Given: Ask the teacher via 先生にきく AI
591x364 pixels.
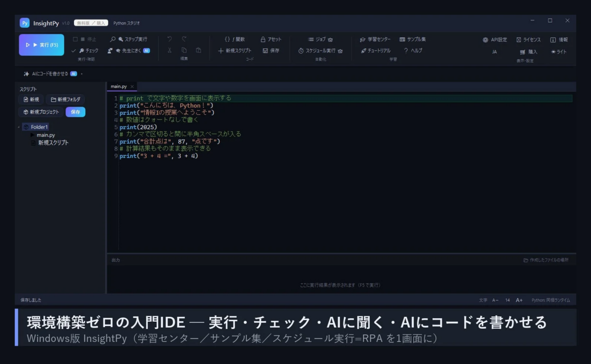Looking at the screenshot, I should (x=129, y=51).
